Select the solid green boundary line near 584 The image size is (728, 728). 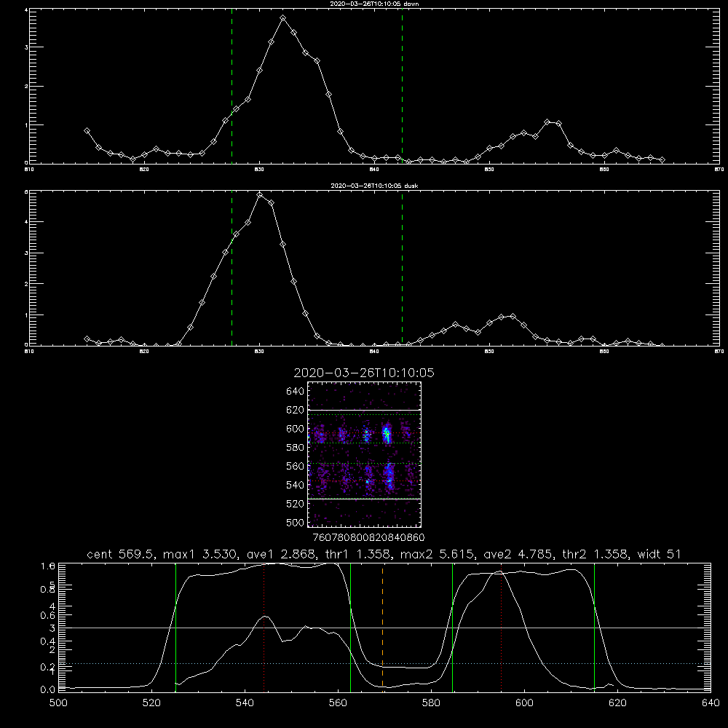tap(452, 627)
